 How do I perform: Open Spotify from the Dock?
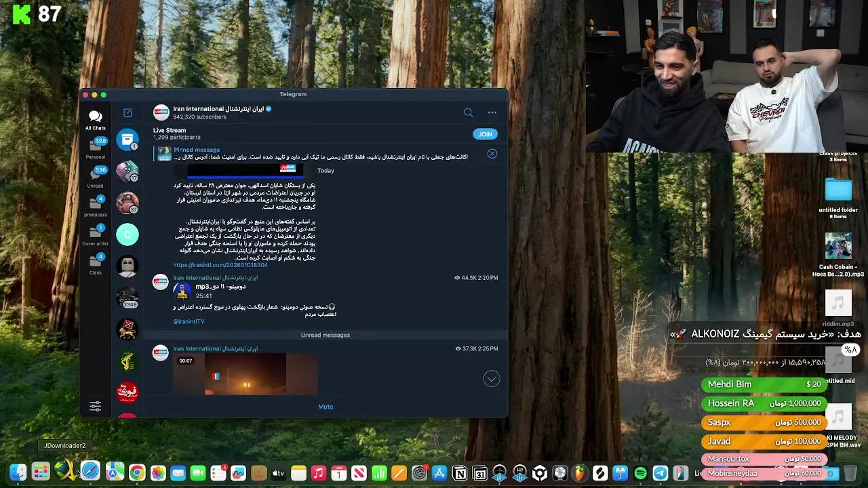click(641, 472)
